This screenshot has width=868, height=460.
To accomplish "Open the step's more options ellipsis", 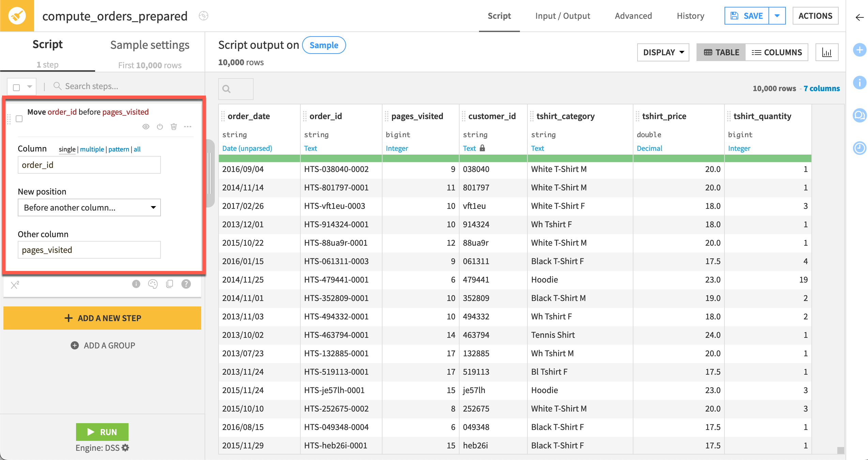I will tap(188, 127).
